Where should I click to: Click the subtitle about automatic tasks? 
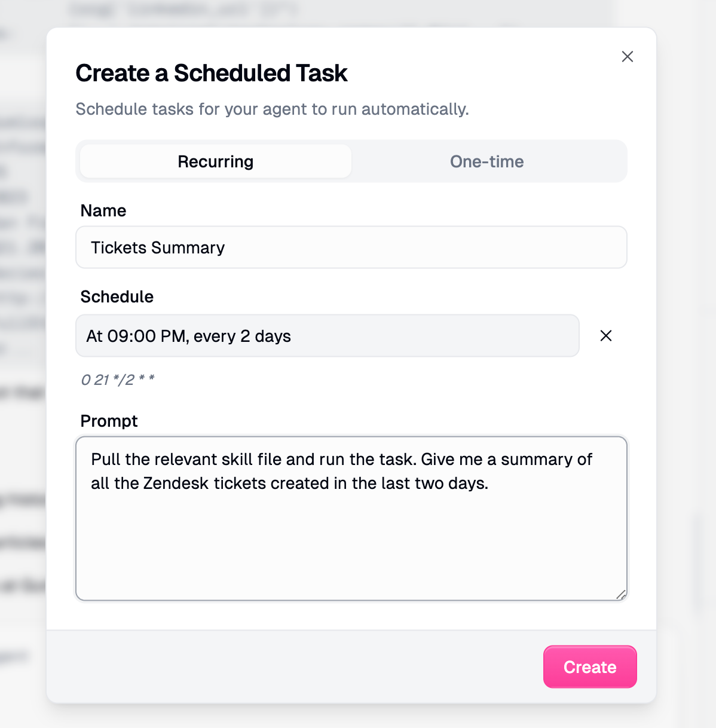272,109
